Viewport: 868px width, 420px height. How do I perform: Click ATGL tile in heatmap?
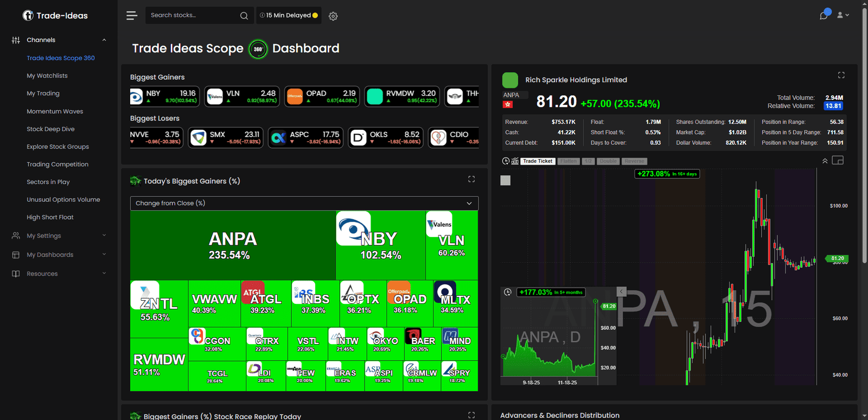click(x=266, y=303)
